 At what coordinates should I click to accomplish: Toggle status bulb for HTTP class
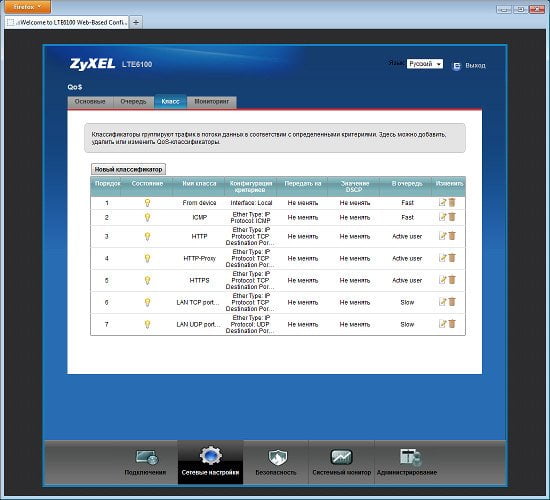(x=147, y=236)
